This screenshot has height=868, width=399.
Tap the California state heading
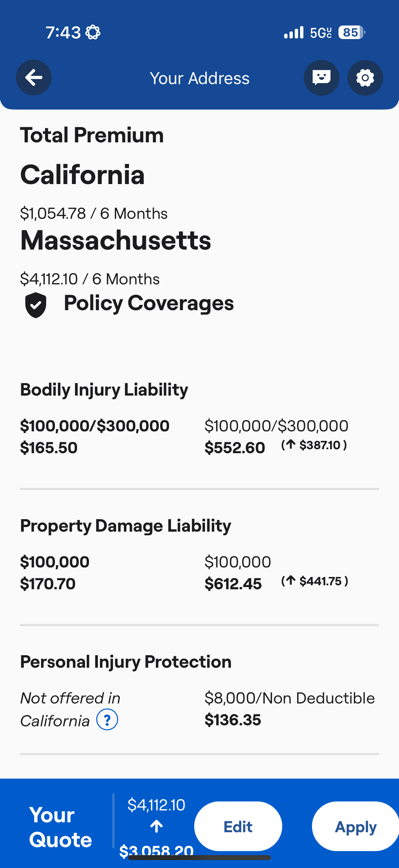(82, 175)
